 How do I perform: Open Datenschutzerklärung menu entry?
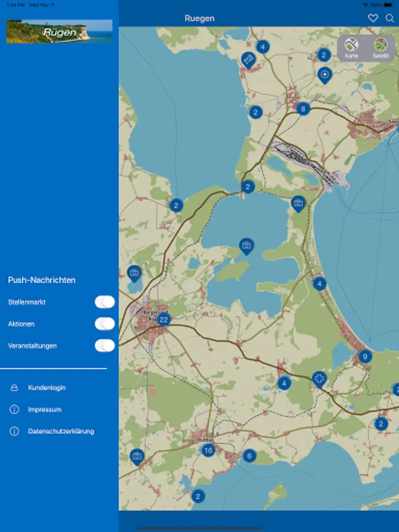(x=61, y=432)
